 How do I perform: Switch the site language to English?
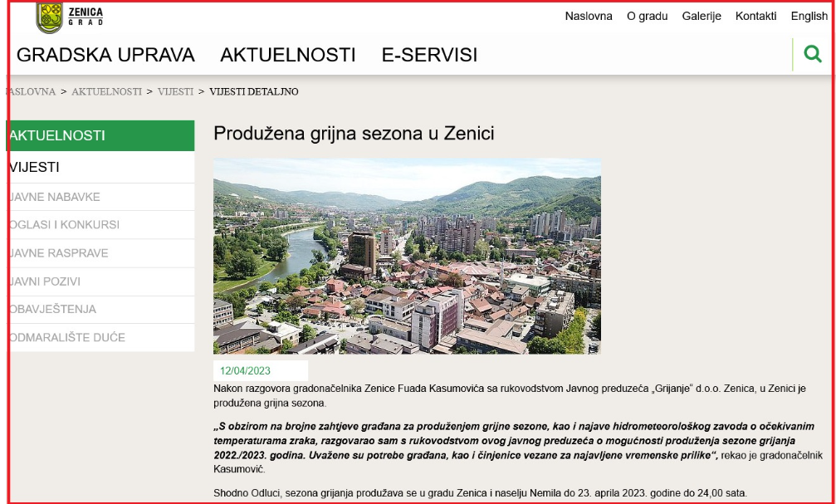point(809,16)
